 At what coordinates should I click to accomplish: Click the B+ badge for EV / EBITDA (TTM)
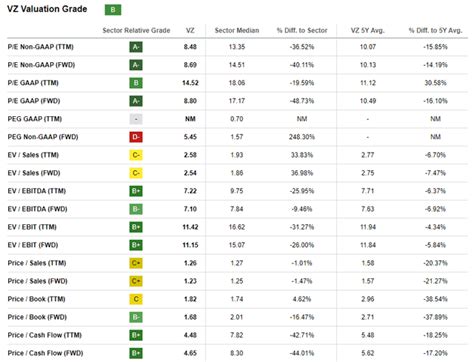coord(136,191)
